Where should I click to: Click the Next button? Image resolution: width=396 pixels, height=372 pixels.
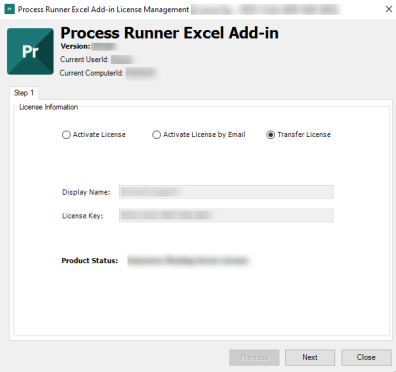310,357
